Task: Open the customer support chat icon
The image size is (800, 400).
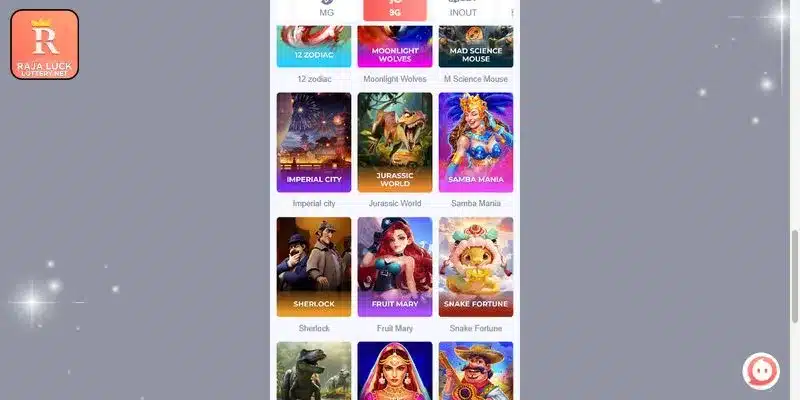Action: 761,371
